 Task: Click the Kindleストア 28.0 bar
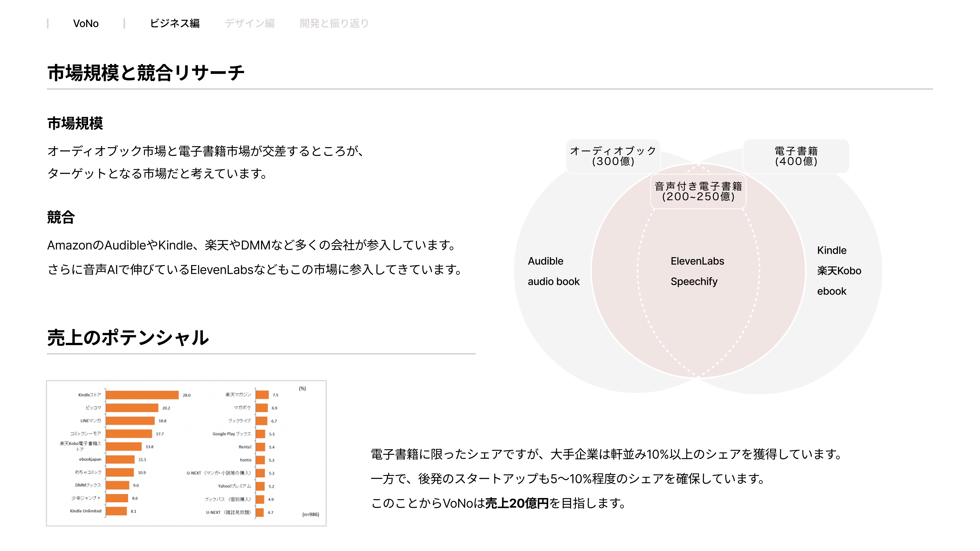coord(142,395)
